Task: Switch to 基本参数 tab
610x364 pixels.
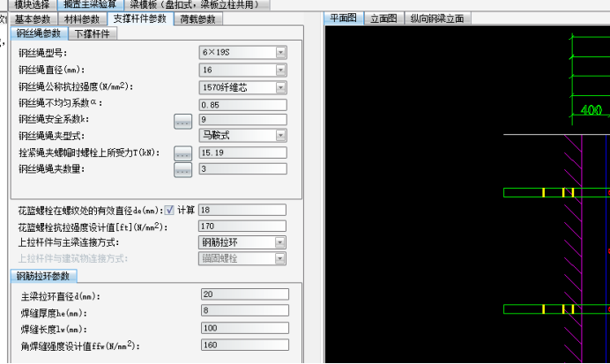Action: point(33,19)
